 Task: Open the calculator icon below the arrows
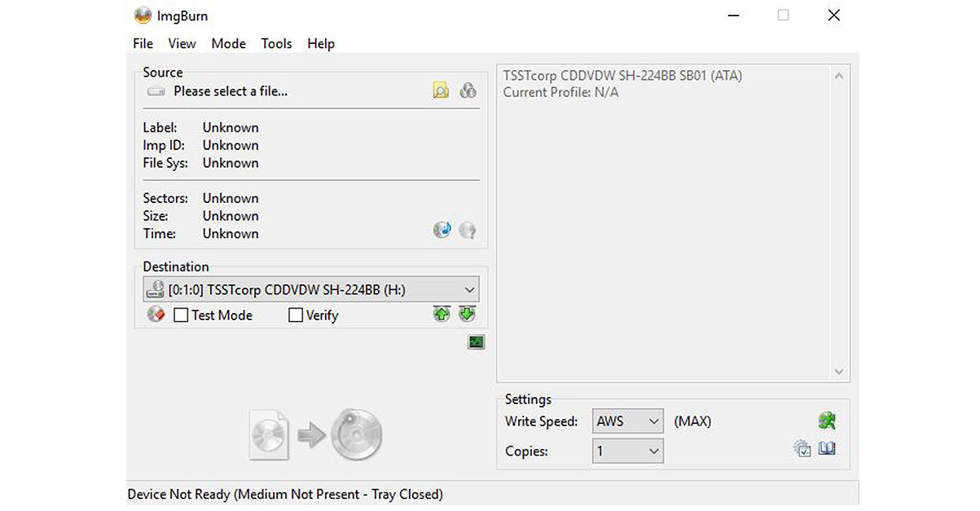[x=476, y=342]
